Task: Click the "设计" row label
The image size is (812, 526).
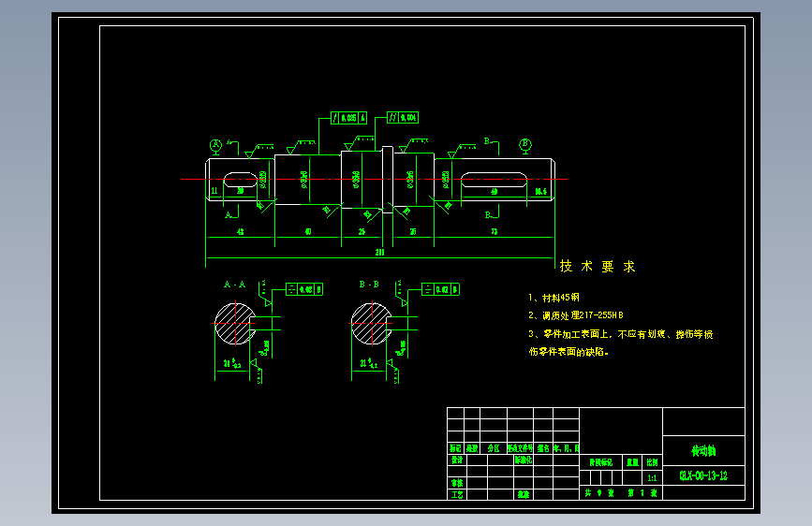Action: tap(457, 460)
